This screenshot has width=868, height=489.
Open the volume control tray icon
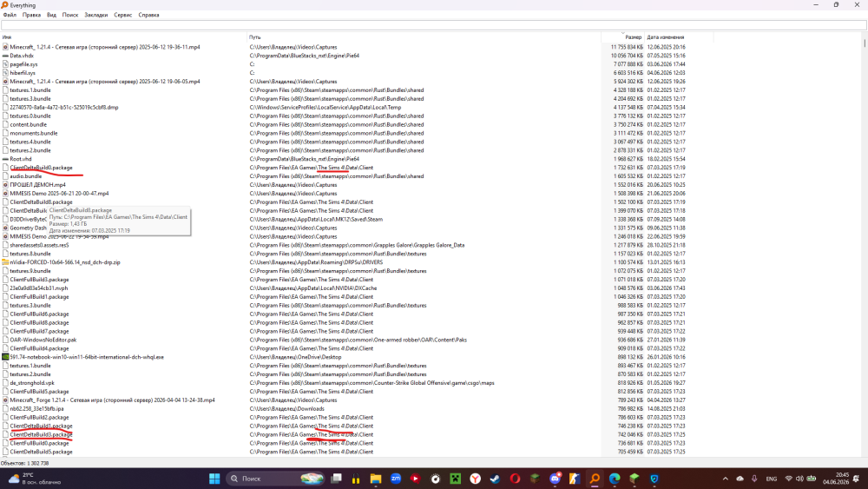tap(799, 479)
